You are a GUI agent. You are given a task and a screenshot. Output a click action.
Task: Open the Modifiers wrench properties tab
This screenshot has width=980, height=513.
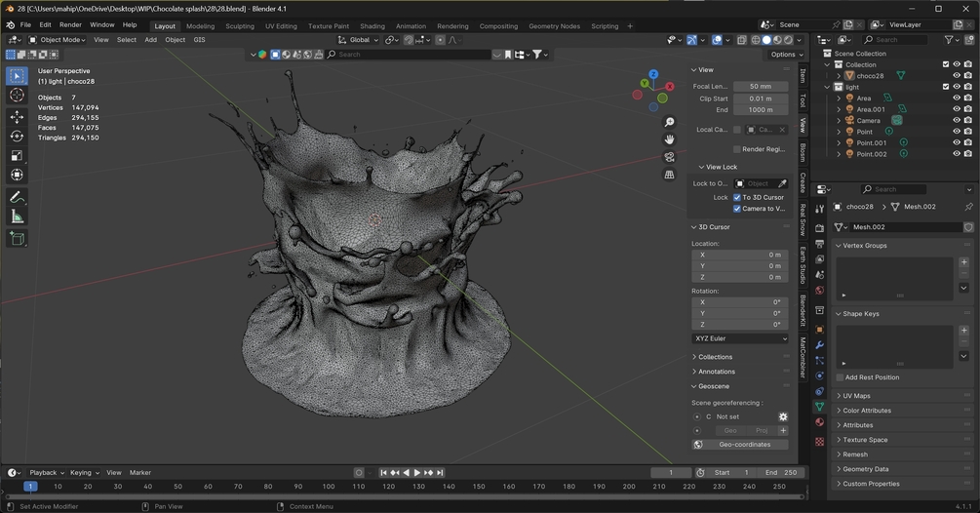pyautogui.click(x=819, y=345)
